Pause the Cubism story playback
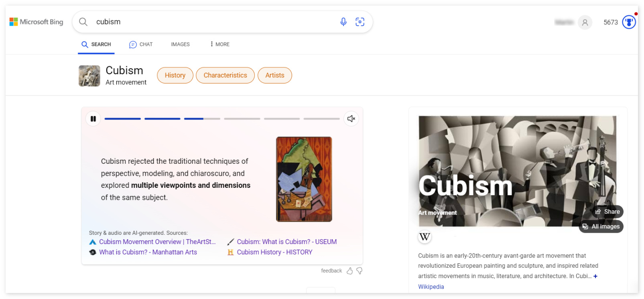This screenshot has width=644, height=299. pyautogui.click(x=93, y=119)
